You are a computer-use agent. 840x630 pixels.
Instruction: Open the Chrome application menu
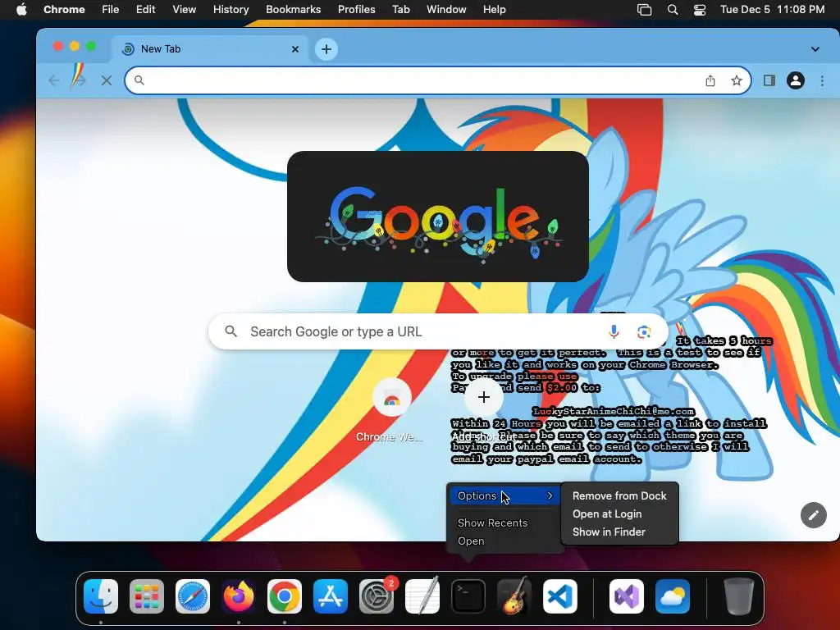[x=64, y=10]
